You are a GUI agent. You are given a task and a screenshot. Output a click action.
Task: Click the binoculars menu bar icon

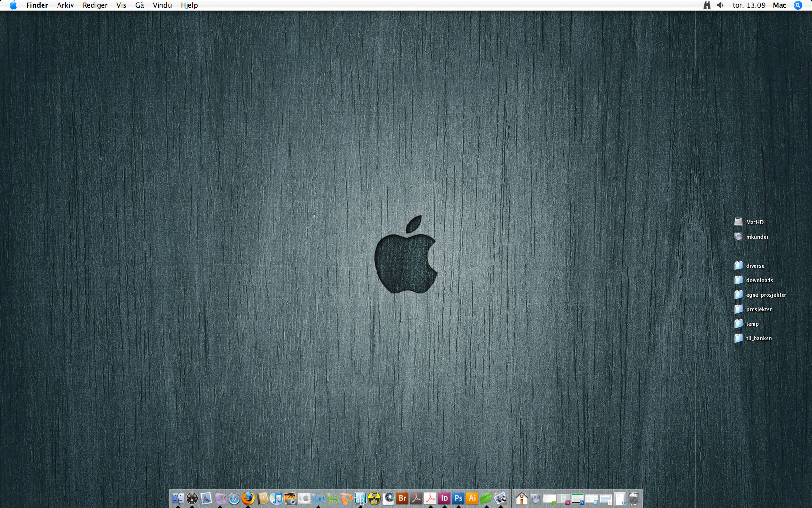(x=707, y=5)
